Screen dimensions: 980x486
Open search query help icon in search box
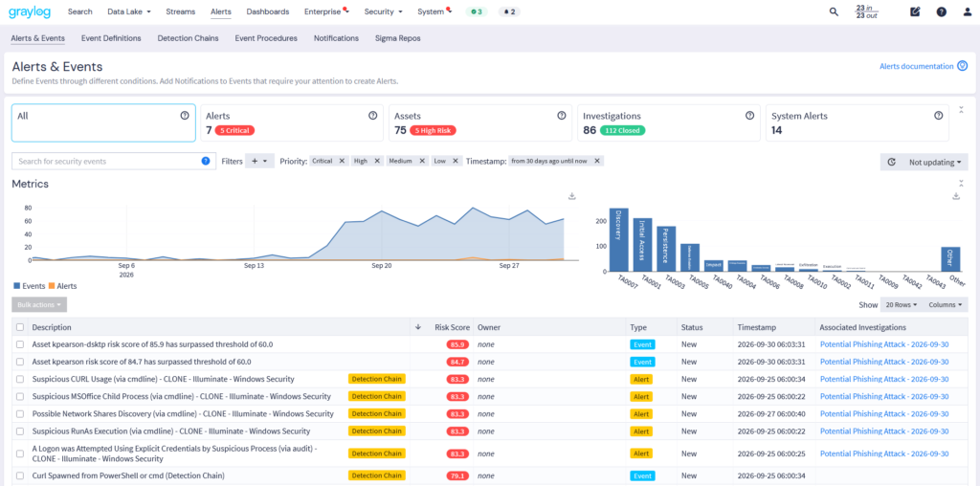(x=206, y=161)
